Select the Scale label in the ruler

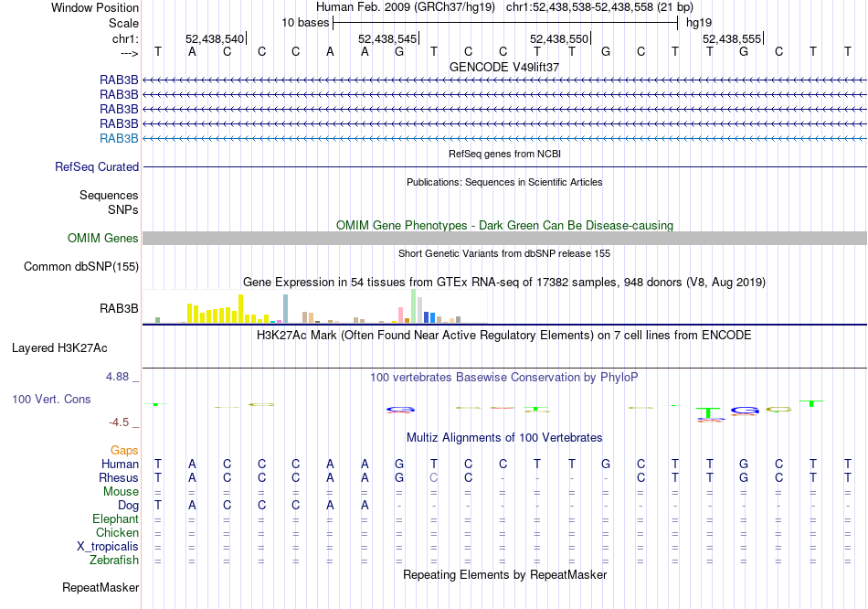coord(123,23)
